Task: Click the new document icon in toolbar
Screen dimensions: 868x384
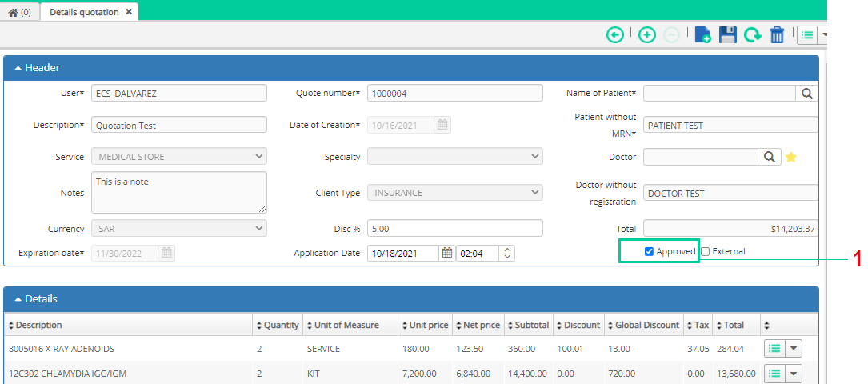Action: [x=703, y=35]
